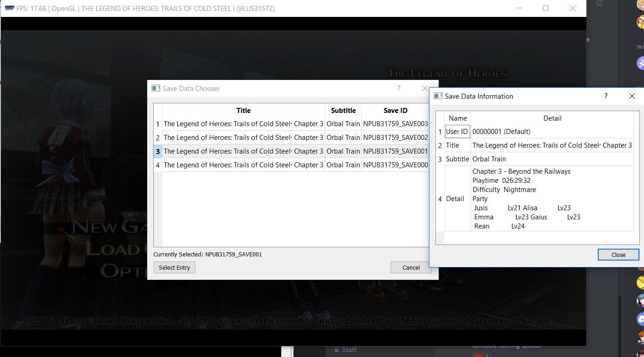The width and height of the screenshot is (644, 357).
Task: Select save entry NPUB31759_SAVE002
Action: tap(395, 138)
